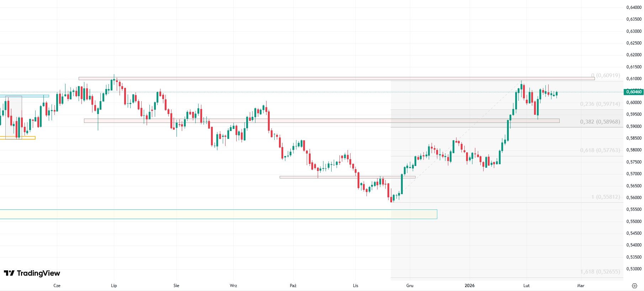This screenshot has width=644, height=291.
Task: Select the 0,382 Fibonacci level label
Action: click(600, 122)
